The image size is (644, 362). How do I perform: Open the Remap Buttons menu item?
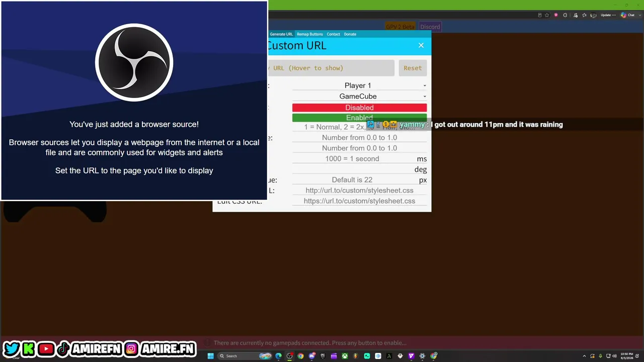click(x=310, y=34)
